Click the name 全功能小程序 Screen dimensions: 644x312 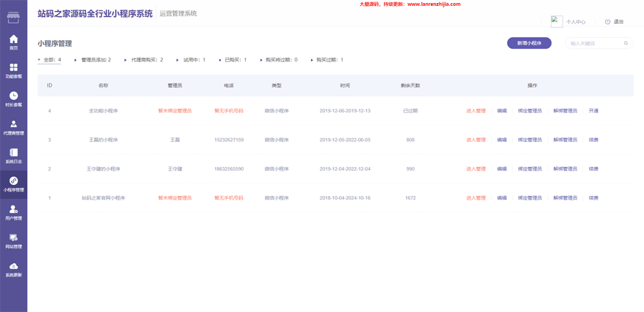[104, 111]
